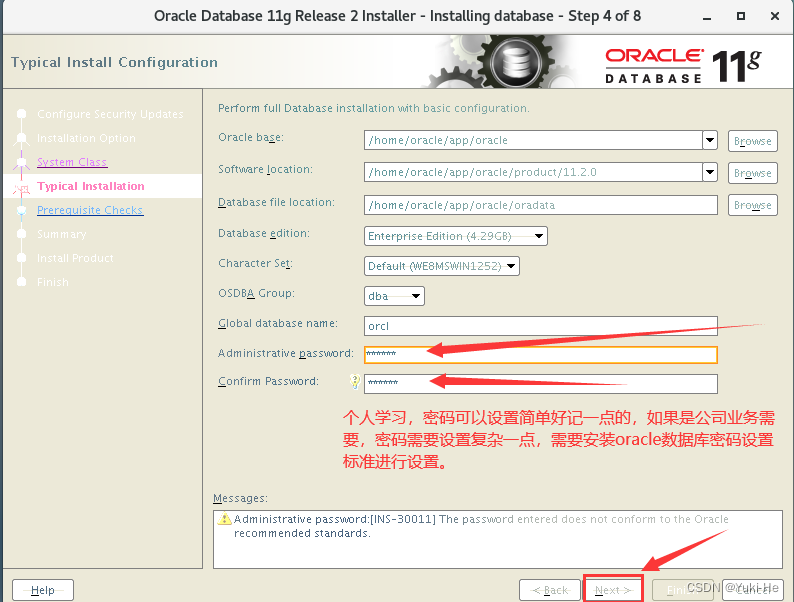Open the Oracle base path dropdown arrow
Viewport: 794px width, 602px height.
pyautogui.click(x=710, y=140)
